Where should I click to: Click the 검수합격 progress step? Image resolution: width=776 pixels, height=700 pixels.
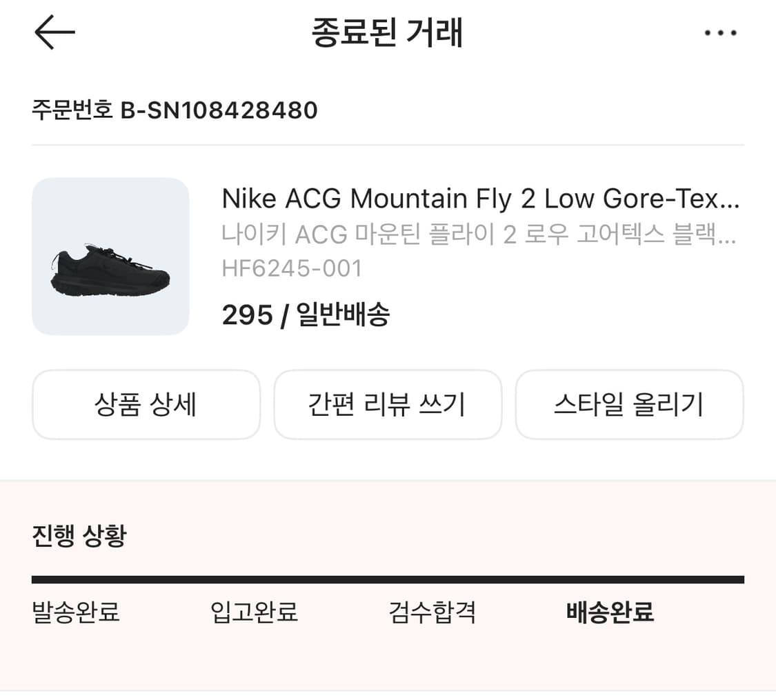[x=432, y=612]
